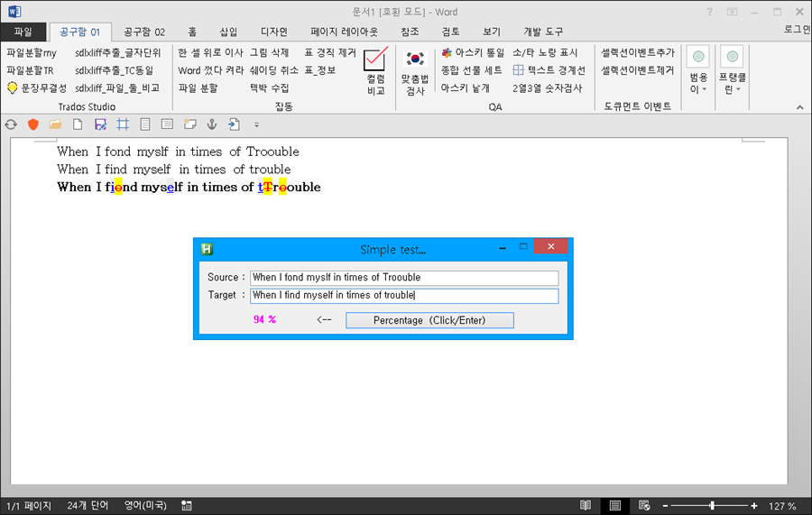
Task: Switch to 홈 tab
Action: 192,32
